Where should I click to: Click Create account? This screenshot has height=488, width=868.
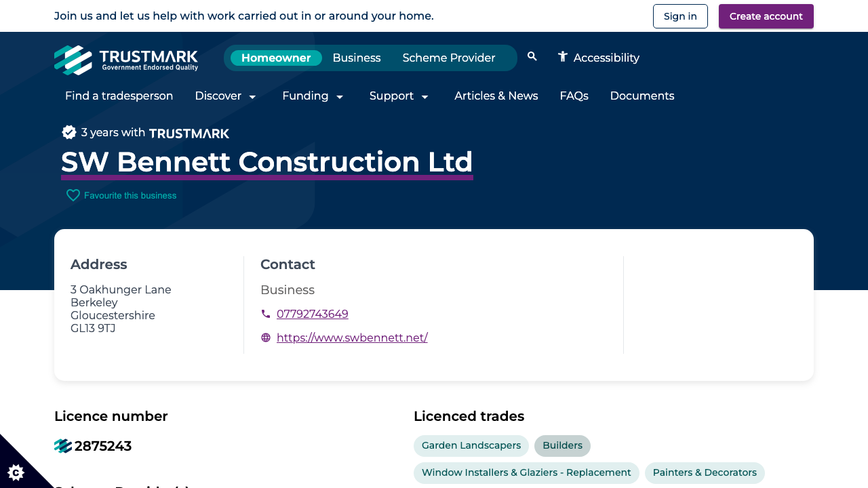766,16
